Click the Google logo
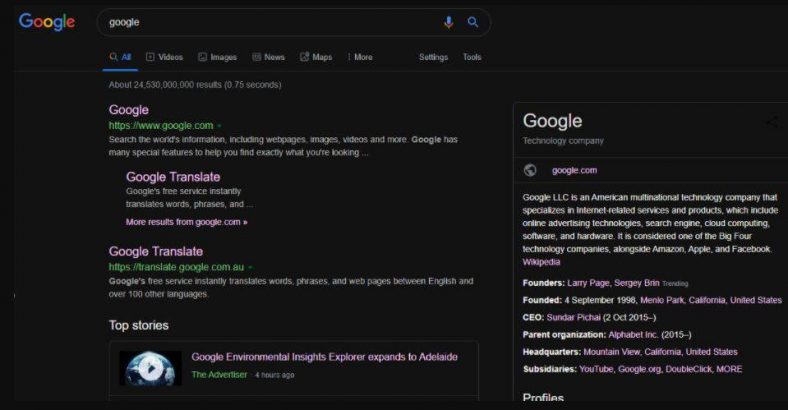 [x=47, y=22]
